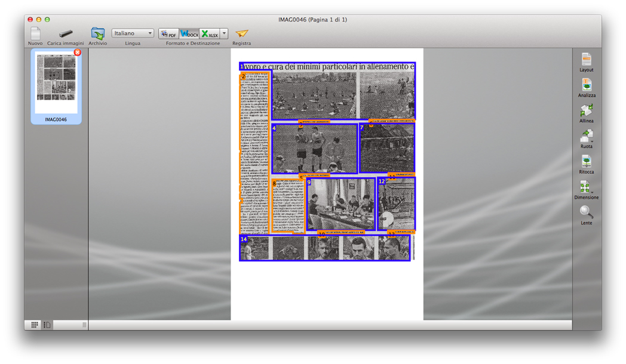The image size is (626, 364).
Task: Select XLSX as output format
Action: point(210,34)
